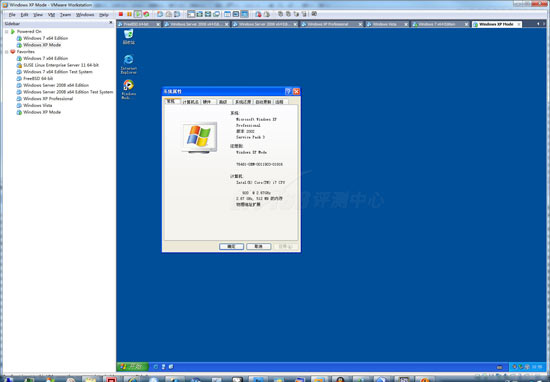Open the XP green Start button
The height and width of the screenshot is (382, 550).
click(133, 367)
